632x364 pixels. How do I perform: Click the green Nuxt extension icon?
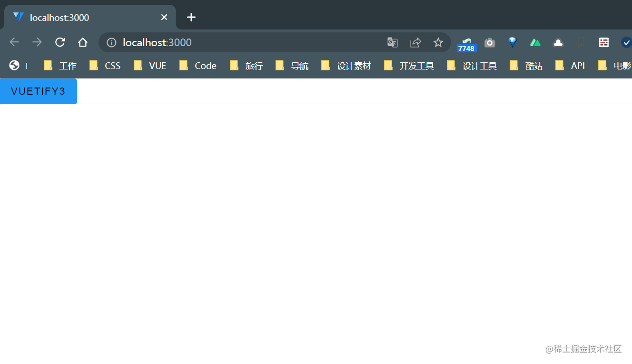coord(535,42)
